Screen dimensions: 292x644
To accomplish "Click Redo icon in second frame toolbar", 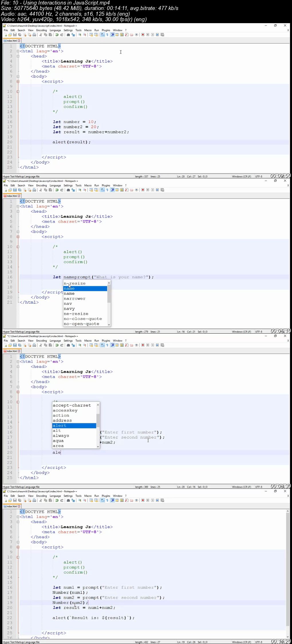I will (62, 190).
